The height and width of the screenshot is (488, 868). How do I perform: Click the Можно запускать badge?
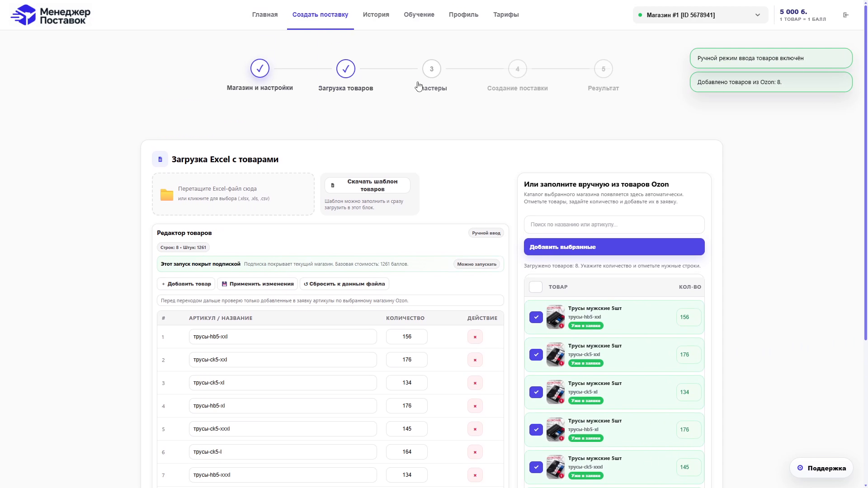click(476, 264)
